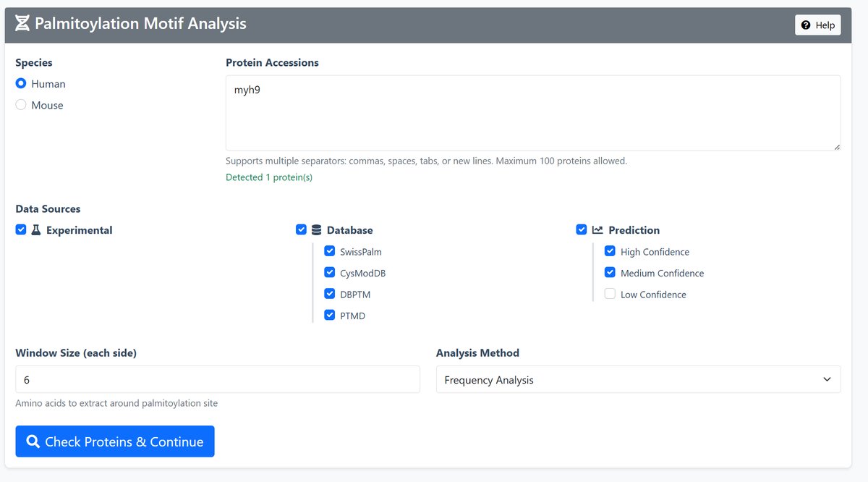Open Help via the question mark icon
The height and width of the screenshot is (482, 868).
click(805, 24)
